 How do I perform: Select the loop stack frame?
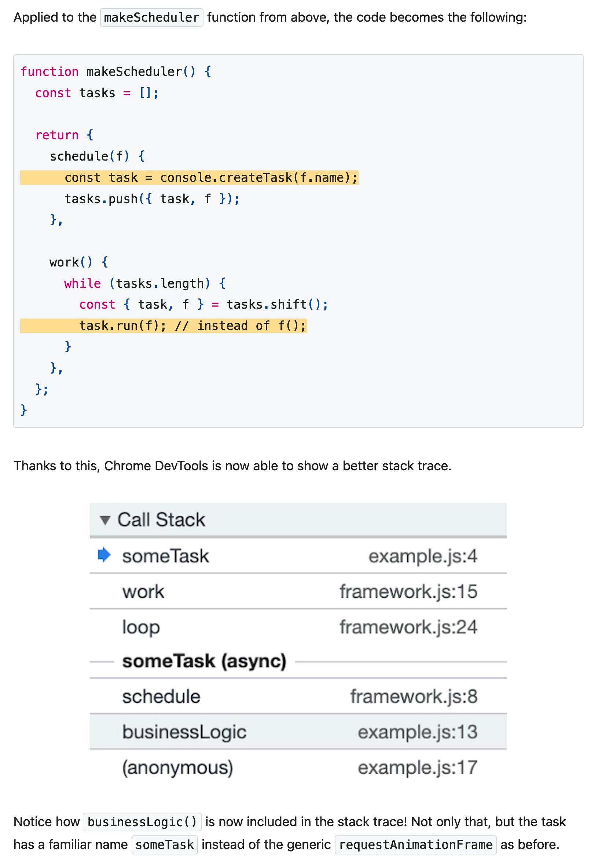pos(140,627)
